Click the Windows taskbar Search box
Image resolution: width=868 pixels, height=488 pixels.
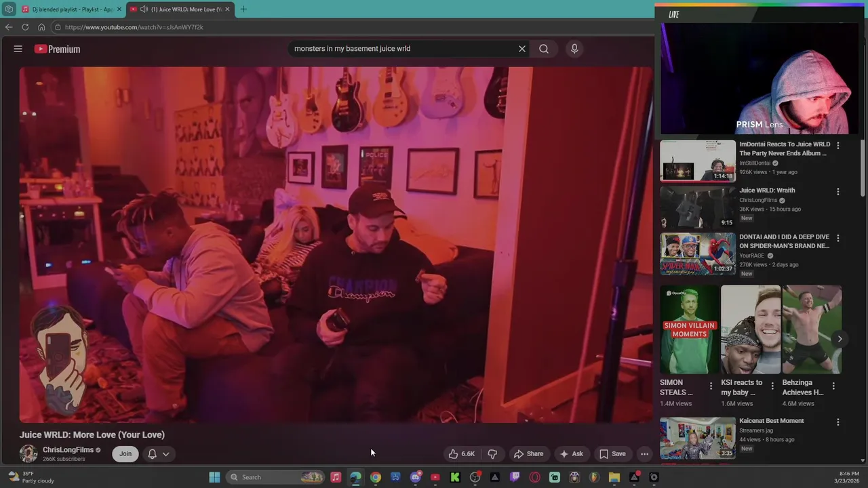tap(275, 477)
